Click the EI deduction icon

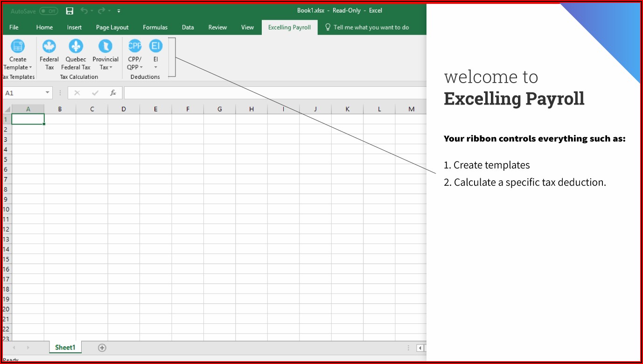(155, 46)
